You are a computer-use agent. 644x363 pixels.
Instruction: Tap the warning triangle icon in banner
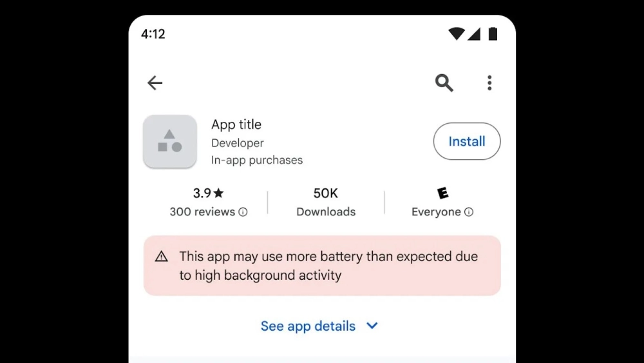[x=162, y=257]
